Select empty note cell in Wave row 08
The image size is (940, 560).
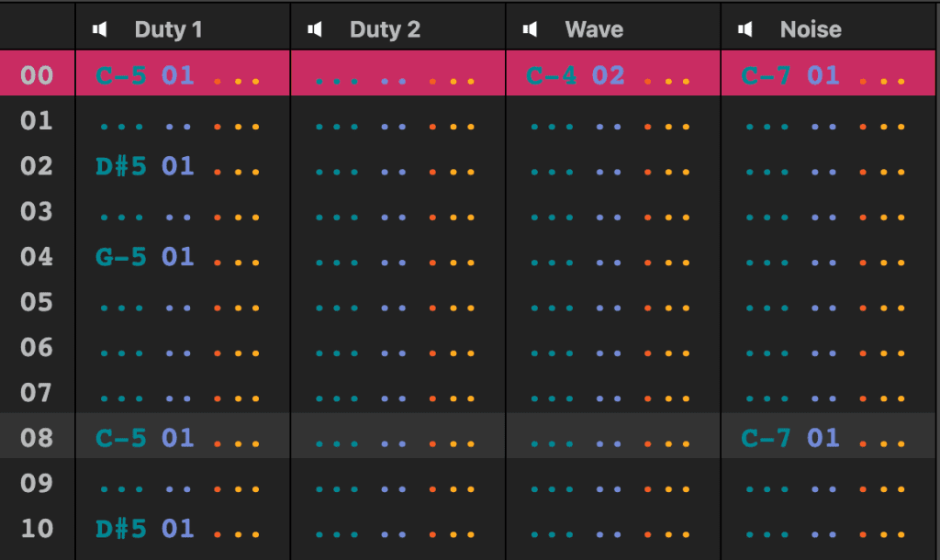(552, 443)
